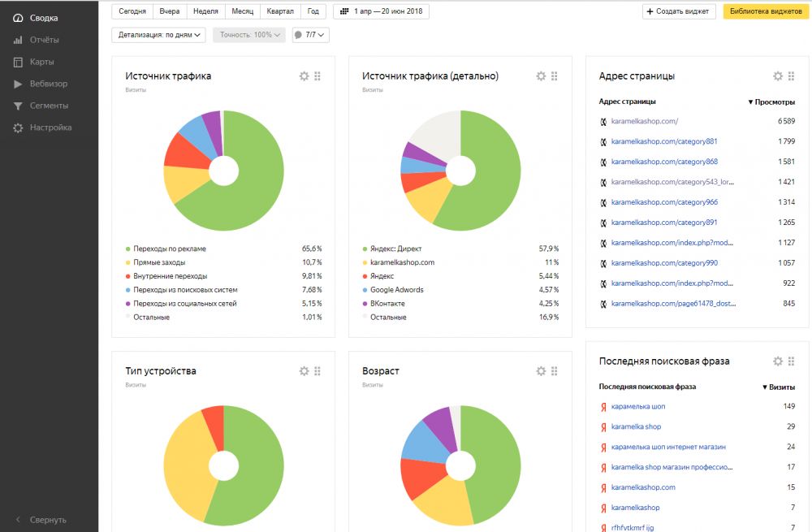The width and height of the screenshot is (812, 532).
Task: Click Yandex icon beside karamelkashop.com phrase
Action: pyautogui.click(x=603, y=488)
